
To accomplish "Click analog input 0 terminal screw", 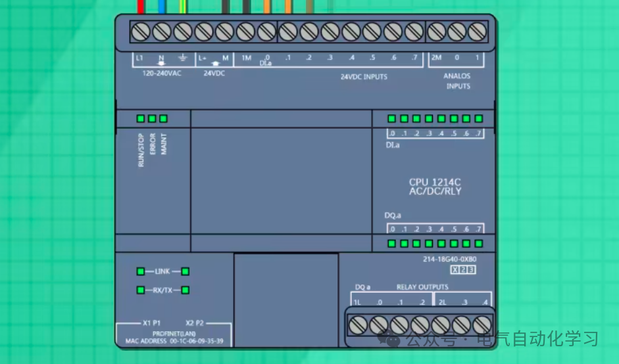I will 457,32.
